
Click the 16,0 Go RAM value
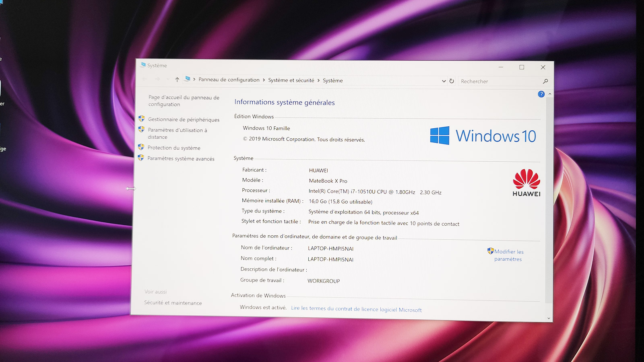pyautogui.click(x=341, y=202)
